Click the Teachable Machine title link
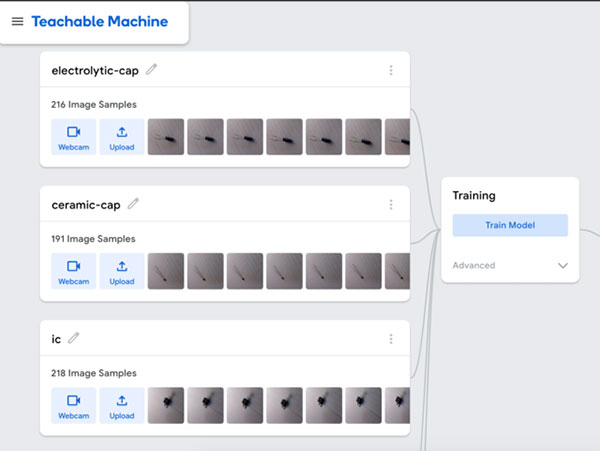600x451 pixels. coord(100,21)
